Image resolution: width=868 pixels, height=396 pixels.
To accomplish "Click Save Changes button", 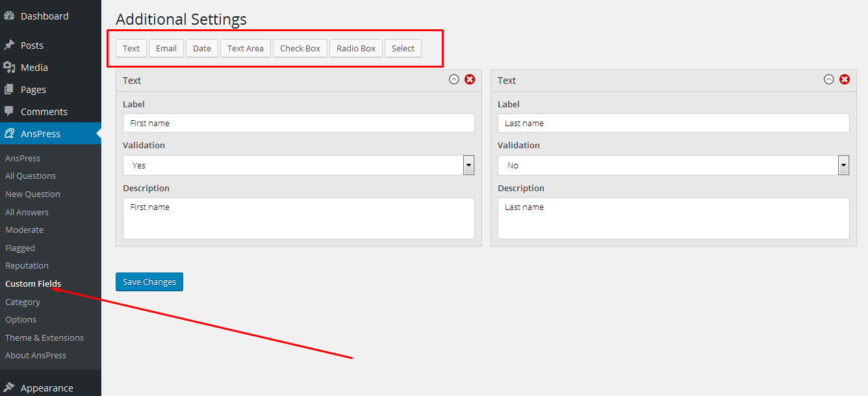I will point(149,282).
